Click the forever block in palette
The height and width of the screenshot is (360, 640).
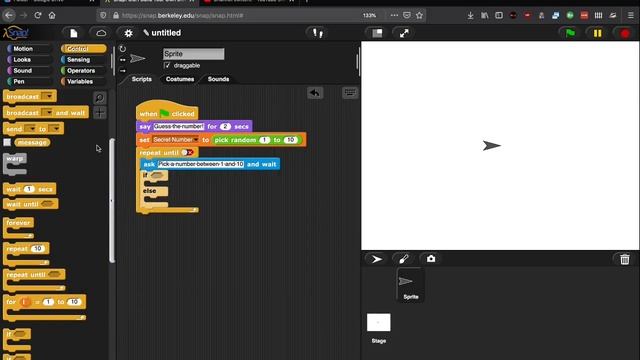pyautogui.click(x=18, y=223)
